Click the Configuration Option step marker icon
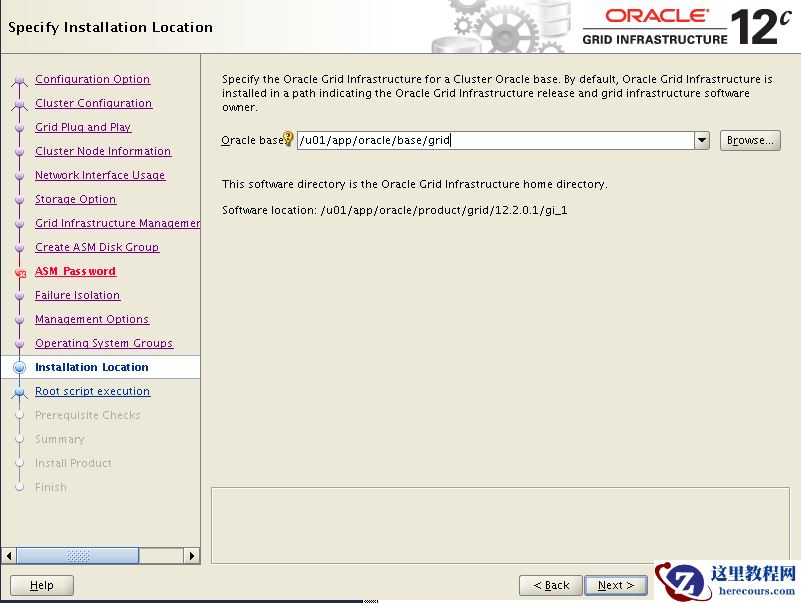Image resolution: width=801 pixels, height=603 pixels. (x=19, y=80)
